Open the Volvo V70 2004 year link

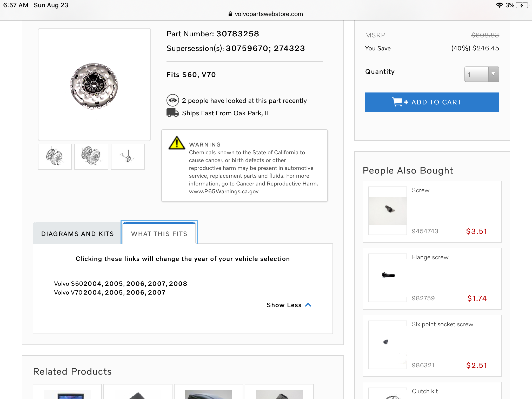[92, 292]
